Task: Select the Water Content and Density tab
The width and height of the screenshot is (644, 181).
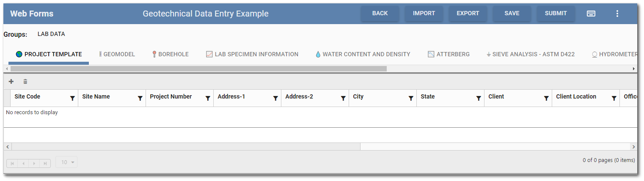Action: point(363,54)
